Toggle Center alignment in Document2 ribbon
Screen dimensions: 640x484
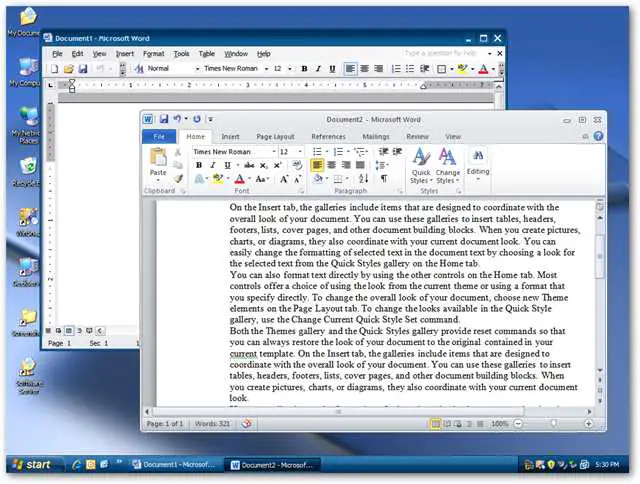click(x=332, y=165)
